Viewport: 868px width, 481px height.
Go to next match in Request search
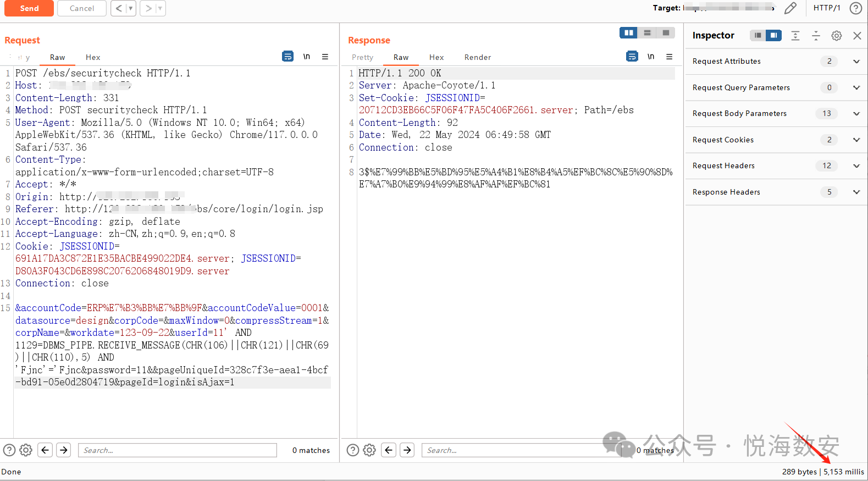[x=64, y=450]
